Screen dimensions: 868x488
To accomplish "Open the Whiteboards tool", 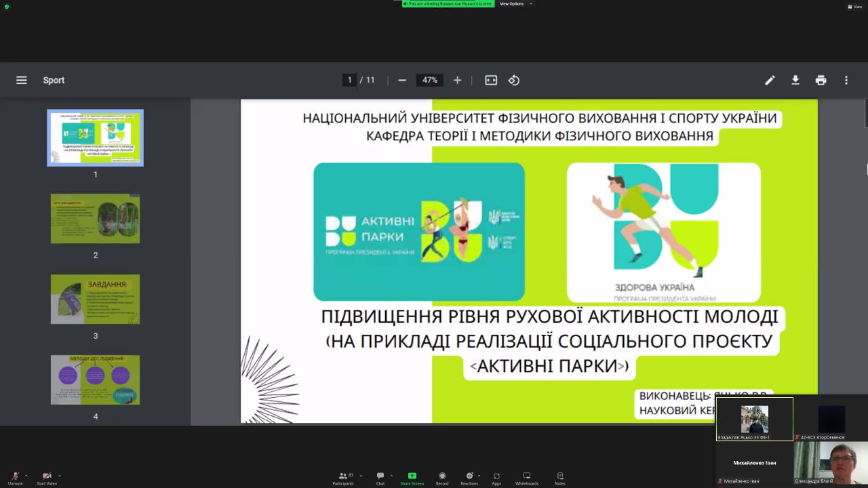I will (x=527, y=476).
